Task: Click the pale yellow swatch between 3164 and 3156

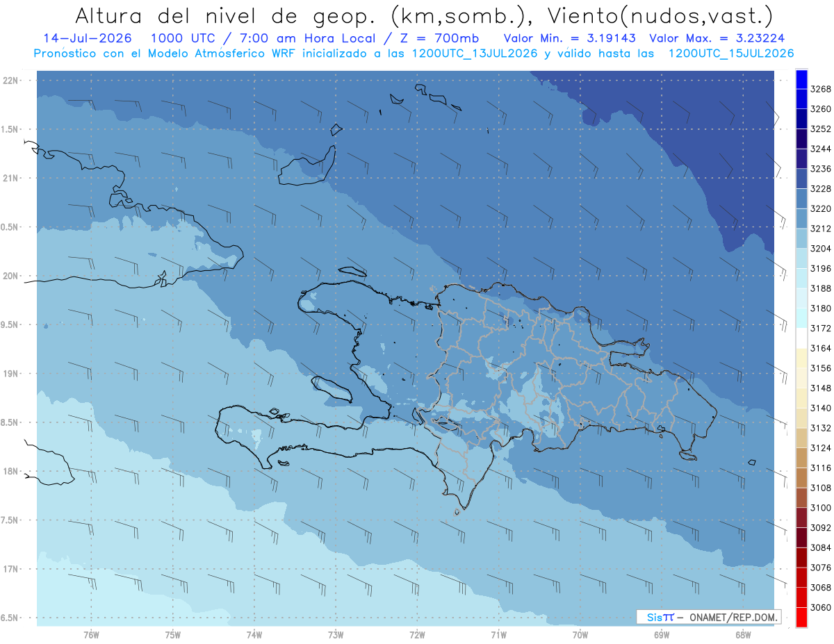Action: tap(801, 358)
